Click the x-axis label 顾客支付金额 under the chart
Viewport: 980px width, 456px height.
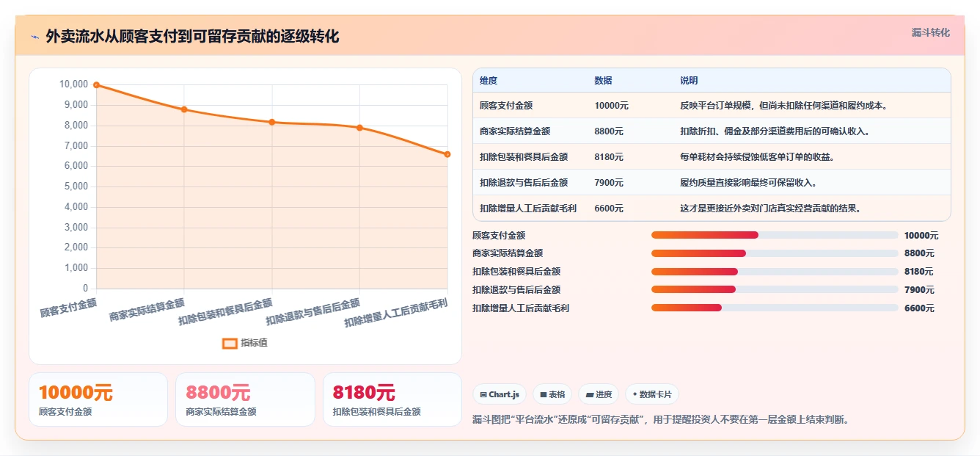click(68, 308)
